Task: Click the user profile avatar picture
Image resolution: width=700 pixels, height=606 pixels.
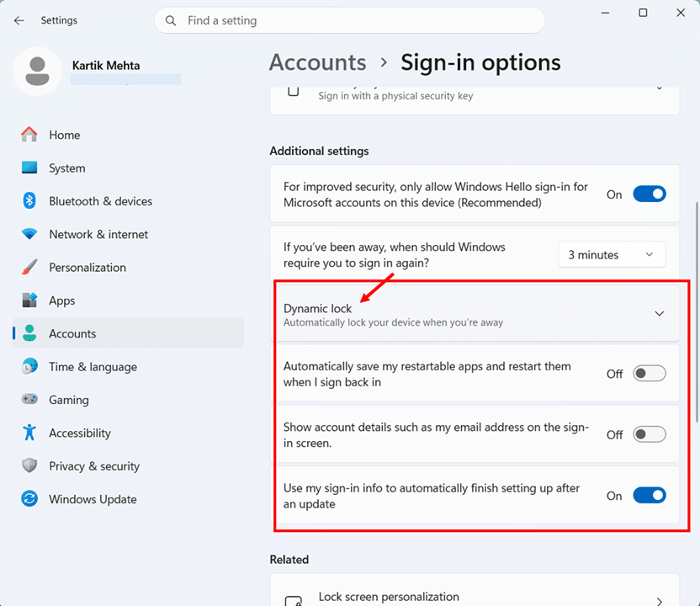Action: point(37,71)
